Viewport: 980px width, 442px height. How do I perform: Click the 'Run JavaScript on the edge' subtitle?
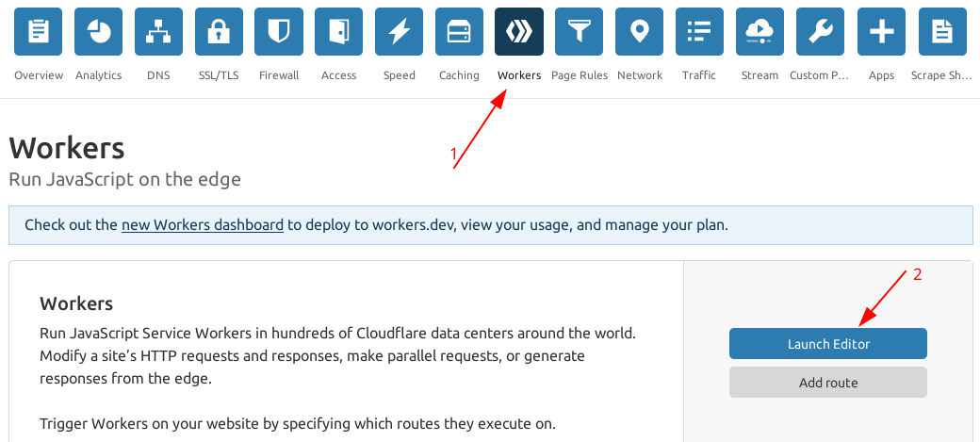pyautogui.click(x=125, y=179)
